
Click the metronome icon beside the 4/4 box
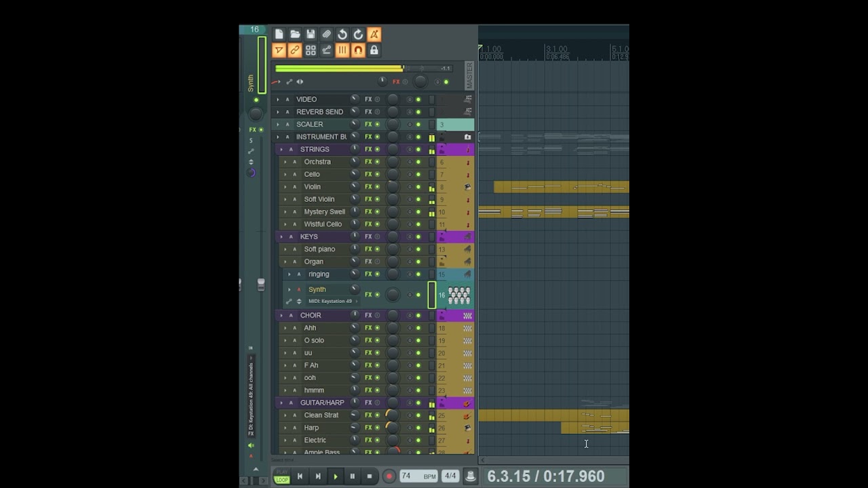pos(470,476)
